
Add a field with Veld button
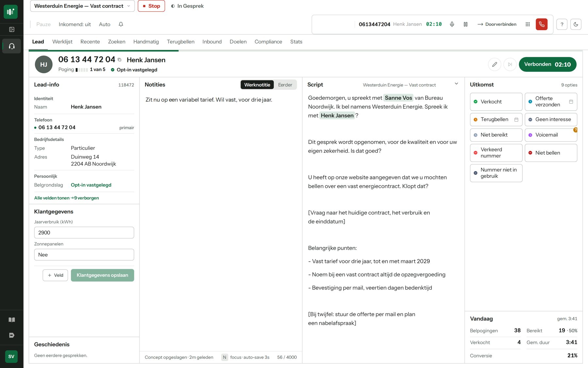pyautogui.click(x=55, y=275)
